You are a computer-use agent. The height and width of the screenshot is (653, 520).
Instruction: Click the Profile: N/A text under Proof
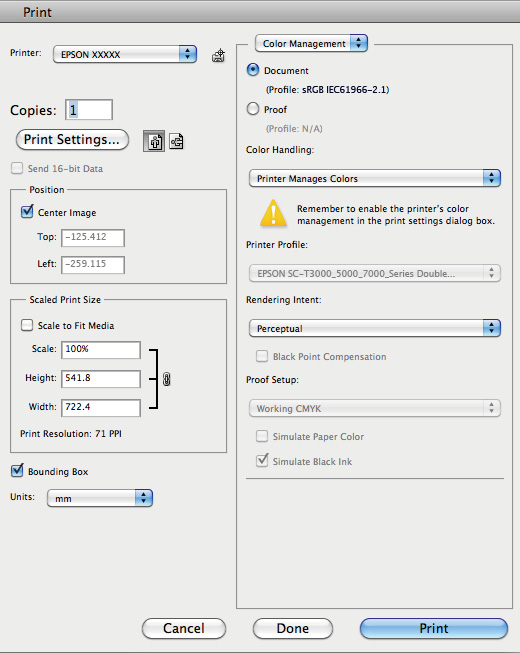click(294, 129)
